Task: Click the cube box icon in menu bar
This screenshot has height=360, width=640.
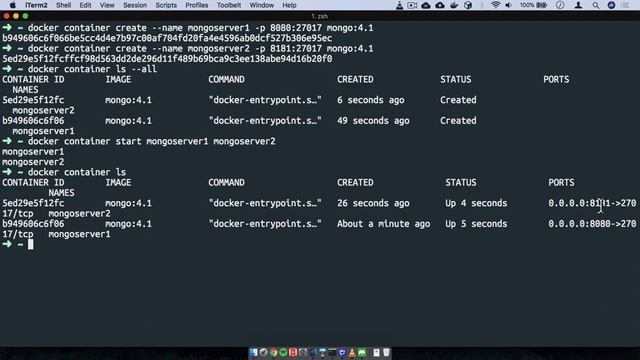Action: coord(468,5)
